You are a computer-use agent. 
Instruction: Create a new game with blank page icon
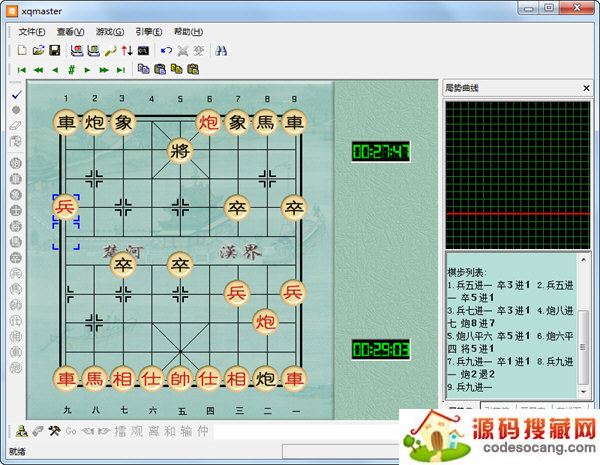[x=22, y=51]
